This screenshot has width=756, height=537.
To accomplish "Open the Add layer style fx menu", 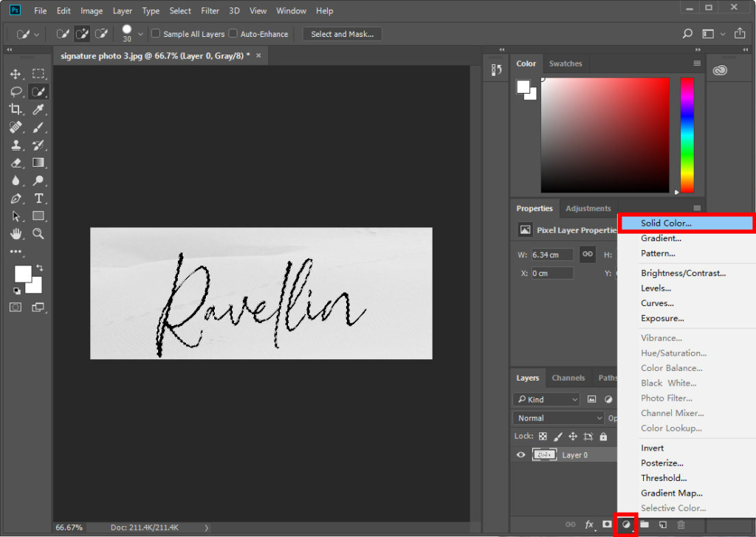I will coord(588,524).
